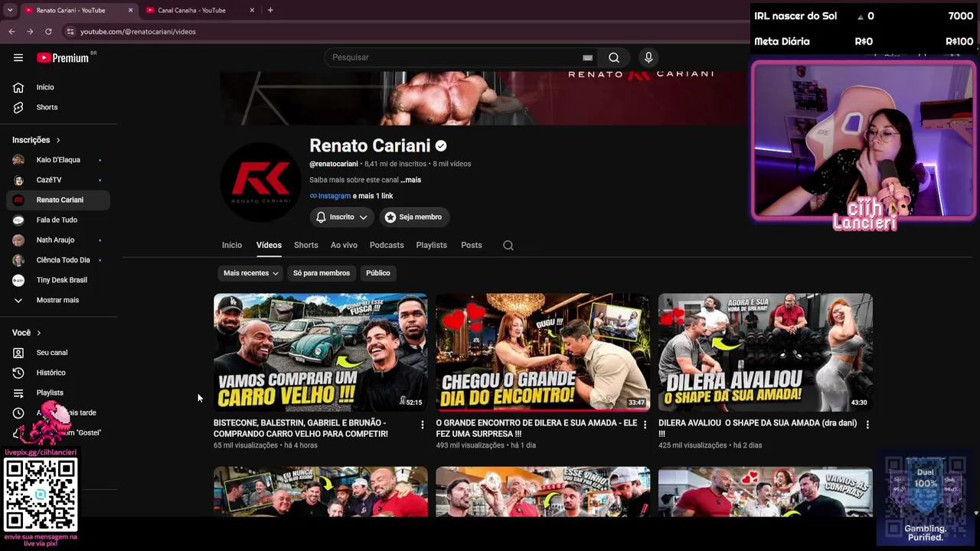
Task: Open the browser tab search dropdown
Action: click(x=10, y=10)
